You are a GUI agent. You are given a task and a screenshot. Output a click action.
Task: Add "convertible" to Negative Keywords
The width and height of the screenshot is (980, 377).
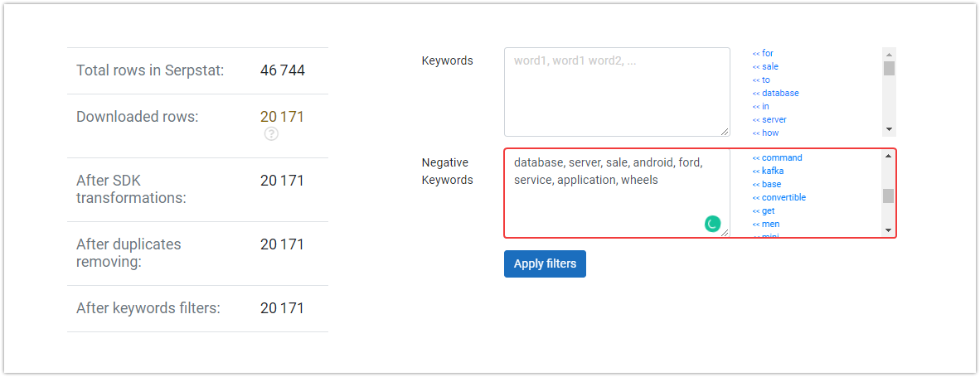coord(779,197)
